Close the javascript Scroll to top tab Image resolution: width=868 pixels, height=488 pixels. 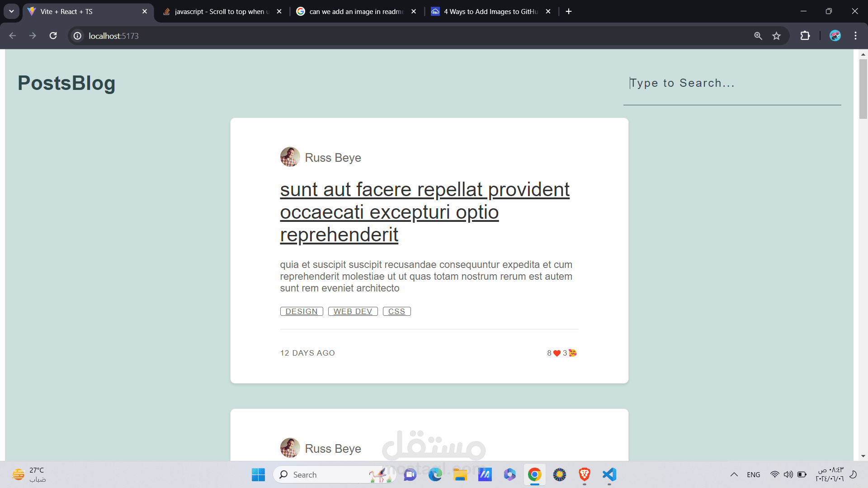[x=279, y=12]
